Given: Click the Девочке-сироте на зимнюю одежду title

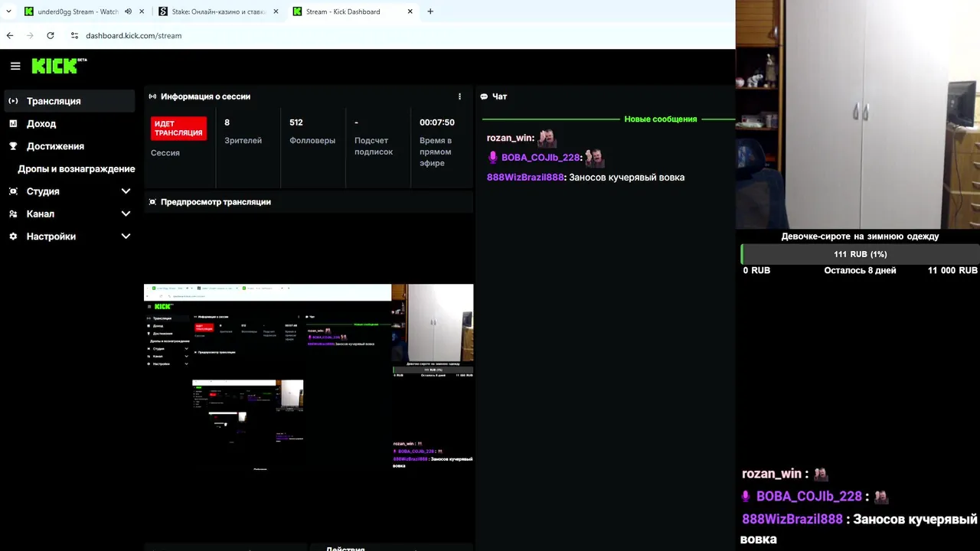Looking at the screenshot, I should (x=860, y=236).
